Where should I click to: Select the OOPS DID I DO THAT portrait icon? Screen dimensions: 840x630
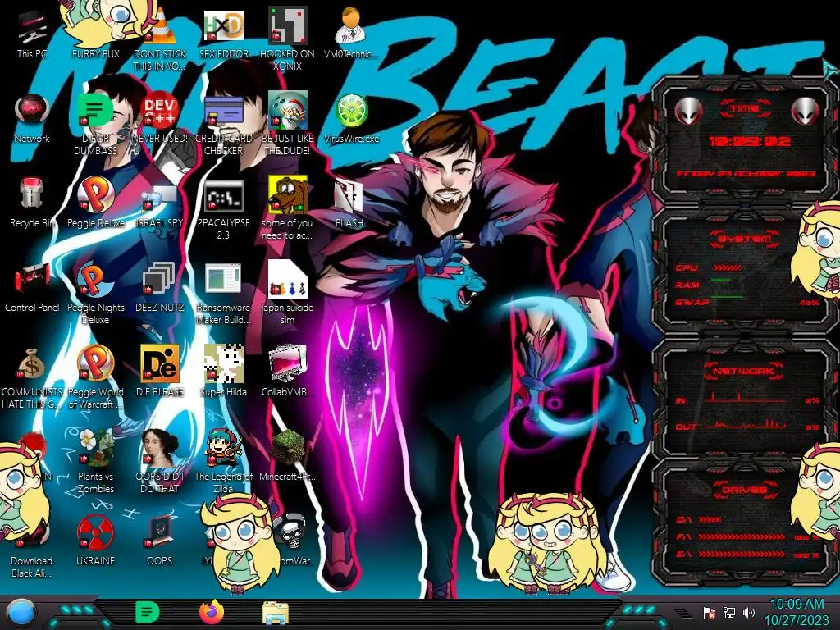160,462
